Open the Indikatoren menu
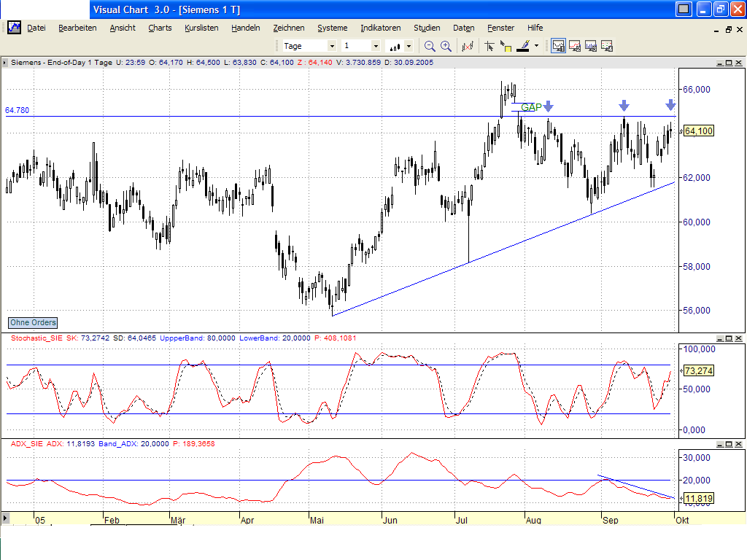747x560 pixels. click(x=380, y=28)
